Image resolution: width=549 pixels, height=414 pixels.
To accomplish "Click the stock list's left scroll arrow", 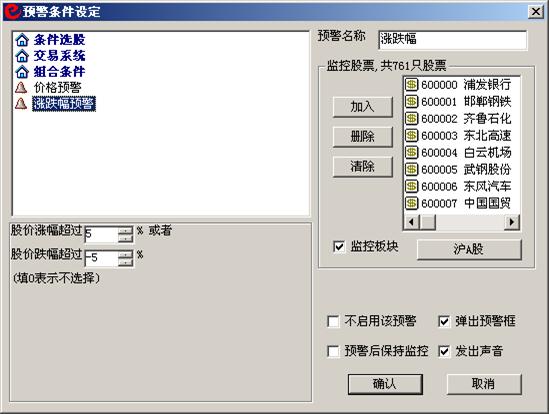I will (x=412, y=222).
